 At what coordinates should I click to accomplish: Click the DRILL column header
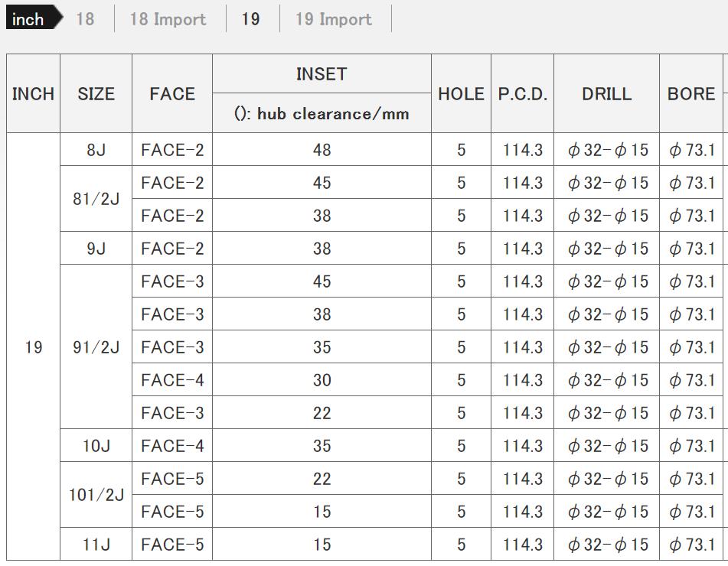pyautogui.click(x=606, y=94)
